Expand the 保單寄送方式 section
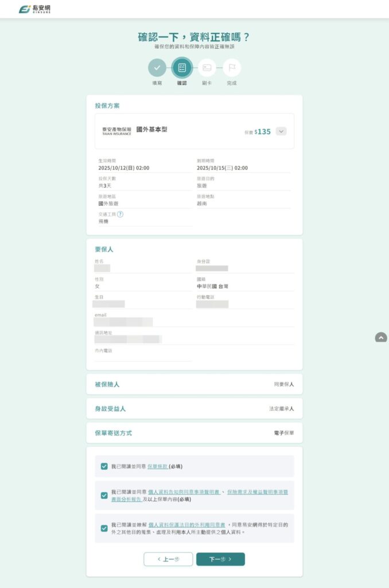This screenshot has height=588, width=389. pyautogui.click(x=194, y=432)
